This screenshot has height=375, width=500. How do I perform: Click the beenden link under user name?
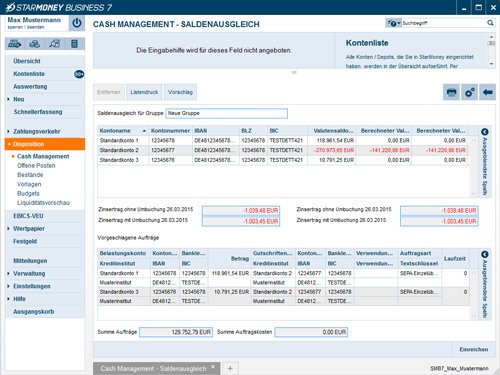coord(36,27)
